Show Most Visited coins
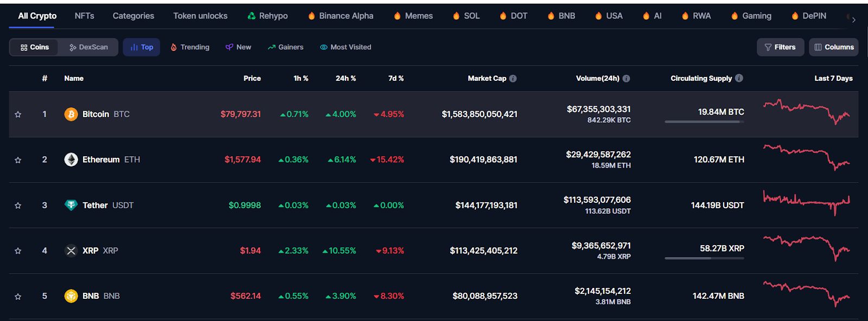Viewport: 868px width, 321px height. tap(346, 47)
